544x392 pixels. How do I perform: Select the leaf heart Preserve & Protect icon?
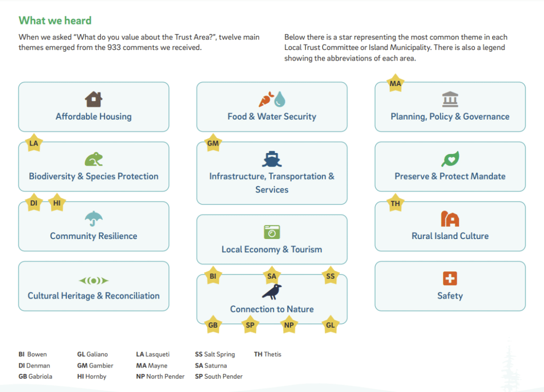[450, 159]
